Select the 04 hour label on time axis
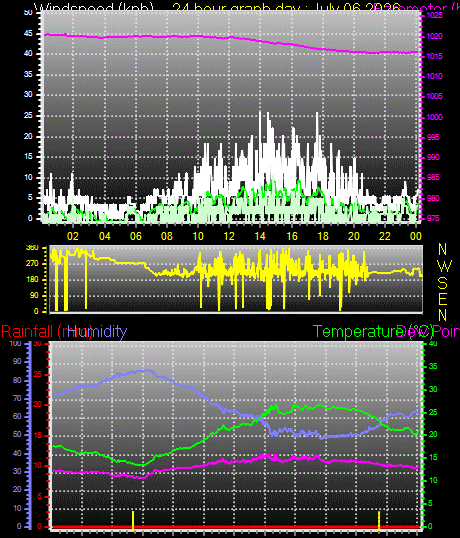 [104, 236]
